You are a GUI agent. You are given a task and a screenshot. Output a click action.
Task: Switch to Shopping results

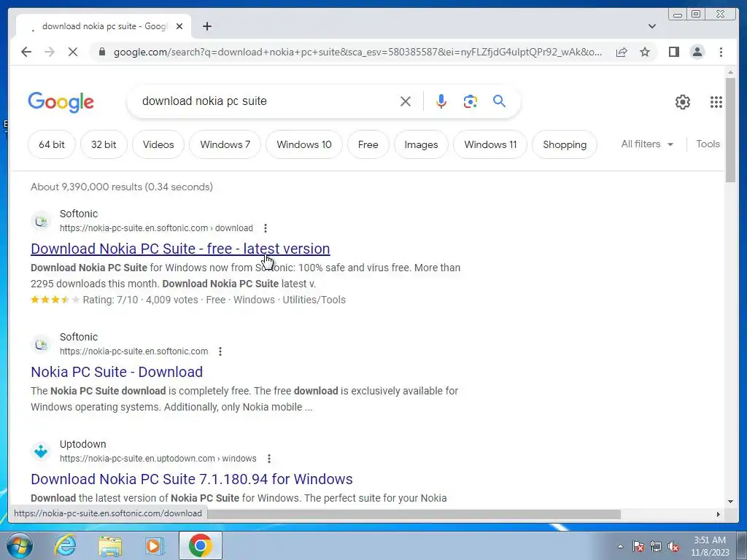click(x=565, y=144)
